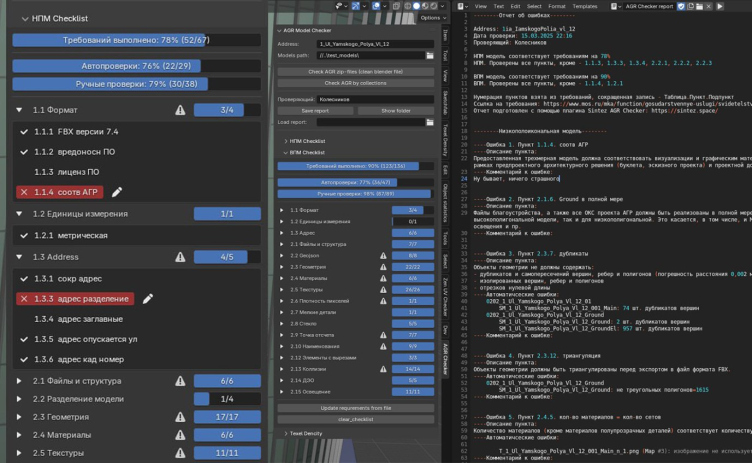
Task: Click Update requirements from file button
Action: (x=356, y=408)
